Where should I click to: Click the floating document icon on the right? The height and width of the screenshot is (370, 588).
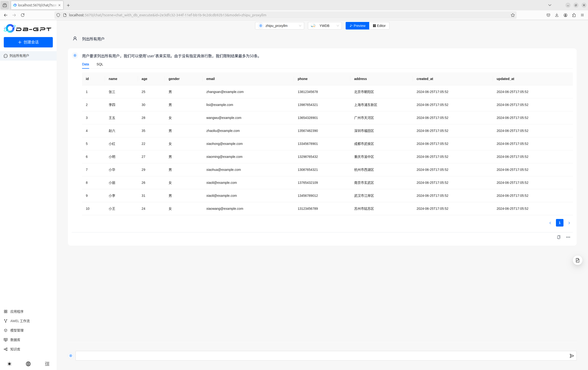pos(577,260)
